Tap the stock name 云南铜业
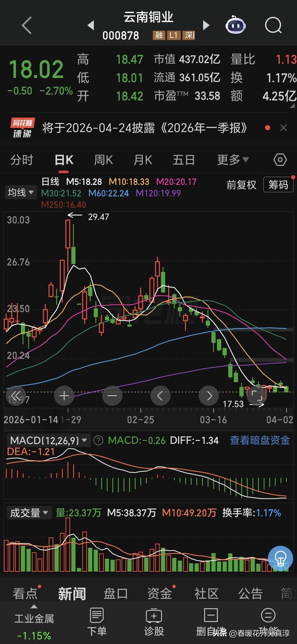297x644 pixels. tap(148, 17)
